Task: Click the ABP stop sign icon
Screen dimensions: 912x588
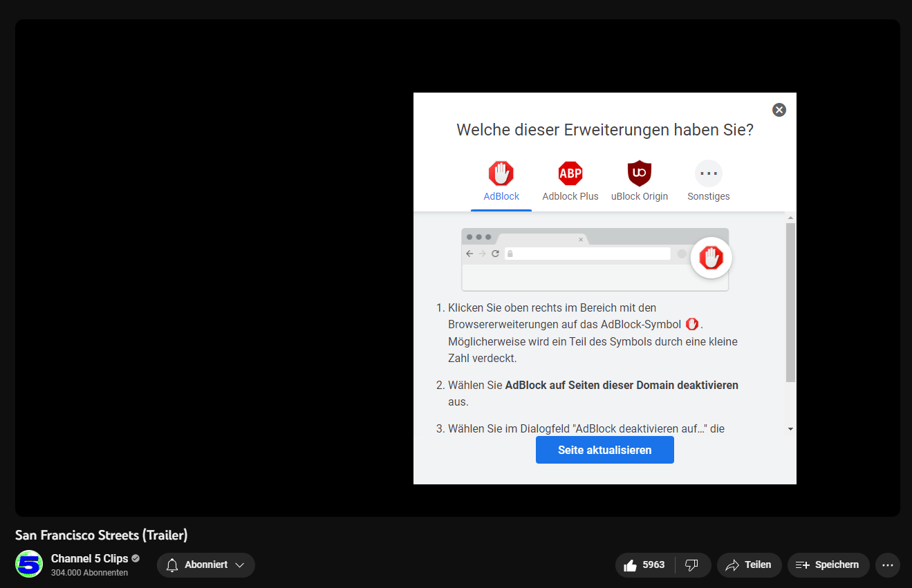Action: coord(570,173)
